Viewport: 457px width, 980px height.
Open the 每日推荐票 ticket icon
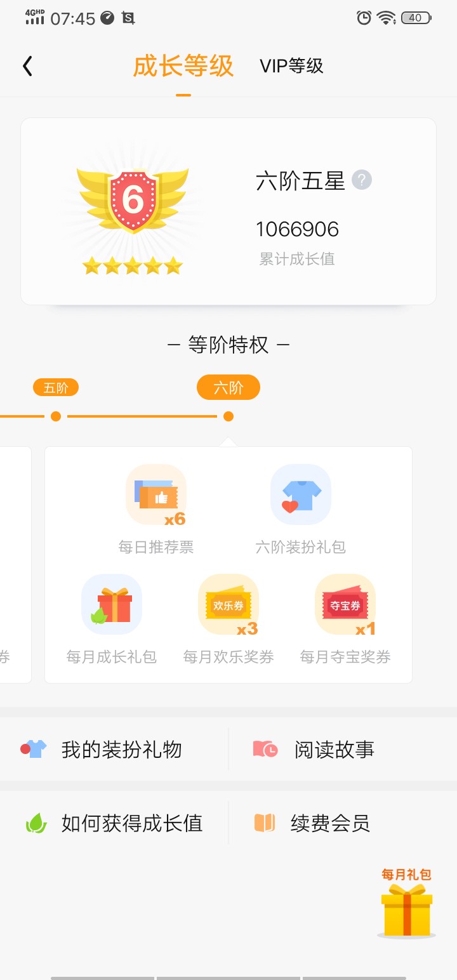pos(156,494)
